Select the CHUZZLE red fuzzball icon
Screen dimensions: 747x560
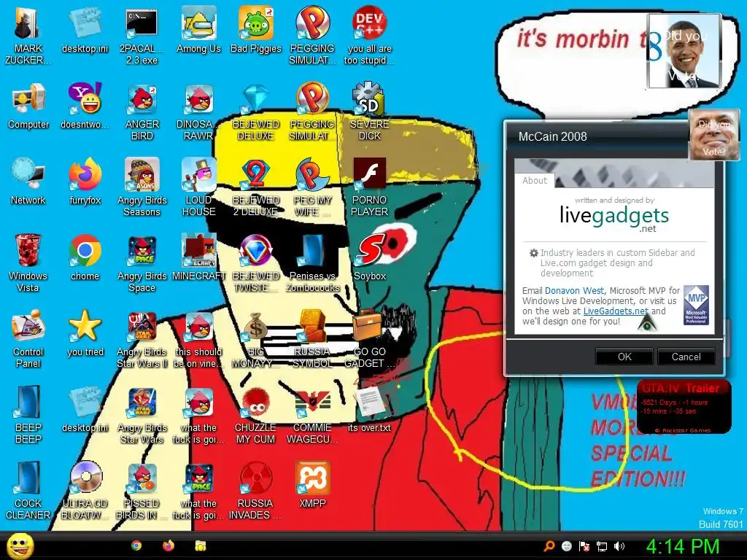tap(255, 414)
